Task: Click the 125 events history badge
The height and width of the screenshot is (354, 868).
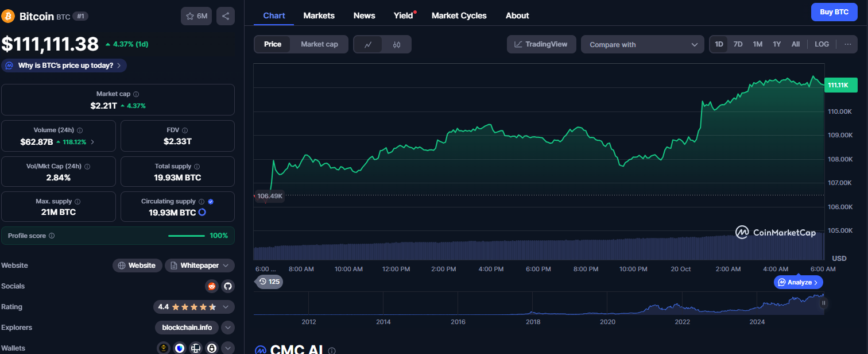Action: (269, 282)
